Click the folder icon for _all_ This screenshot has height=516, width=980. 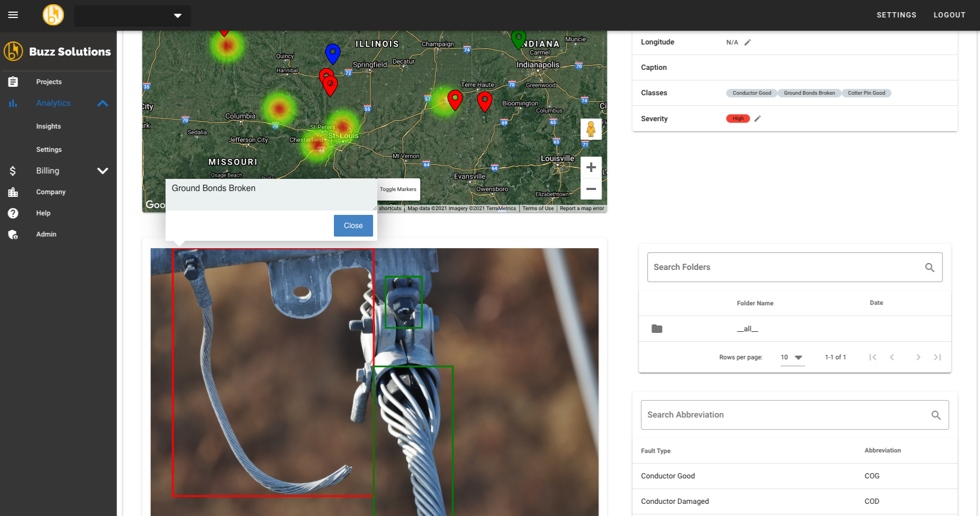(657, 329)
